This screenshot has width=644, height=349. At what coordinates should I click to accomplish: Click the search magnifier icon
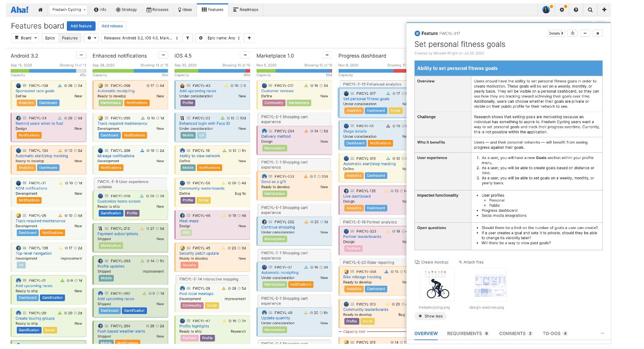(590, 9)
